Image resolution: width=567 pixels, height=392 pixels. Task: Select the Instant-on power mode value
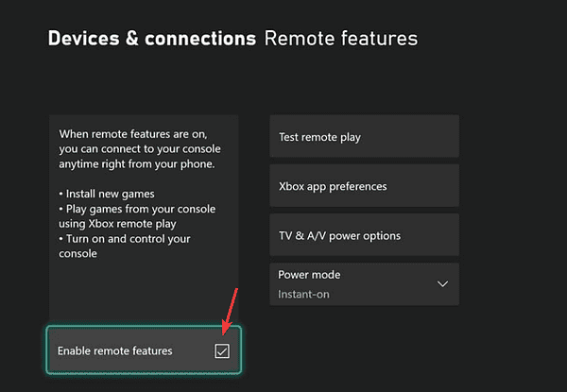(304, 295)
